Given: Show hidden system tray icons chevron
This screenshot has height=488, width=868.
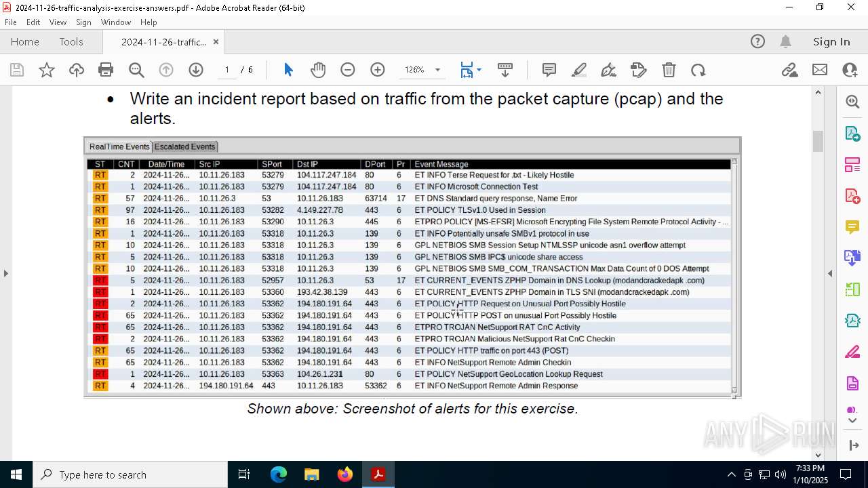Looking at the screenshot, I should tap(731, 474).
